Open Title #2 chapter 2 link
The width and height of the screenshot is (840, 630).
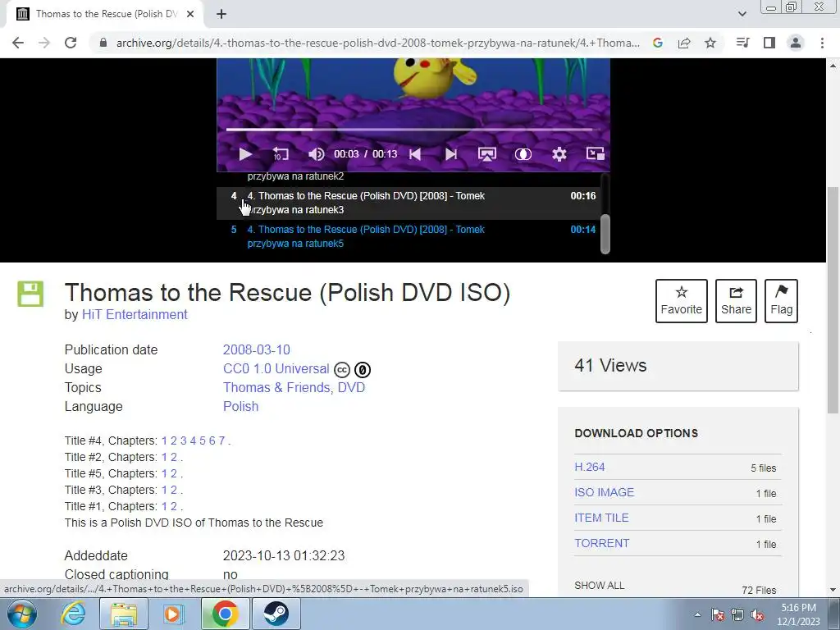coord(174,457)
